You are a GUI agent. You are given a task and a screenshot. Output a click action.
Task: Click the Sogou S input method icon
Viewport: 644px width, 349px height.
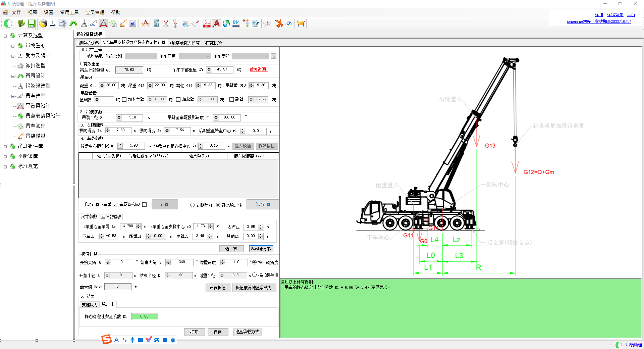pyautogui.click(x=106, y=340)
